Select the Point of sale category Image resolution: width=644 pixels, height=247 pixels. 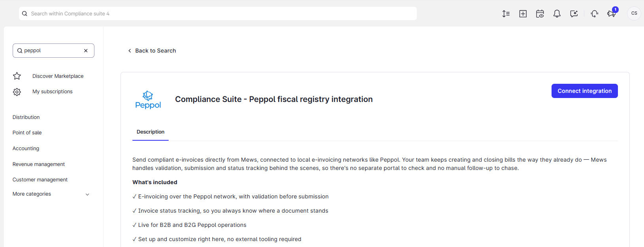coord(27,132)
